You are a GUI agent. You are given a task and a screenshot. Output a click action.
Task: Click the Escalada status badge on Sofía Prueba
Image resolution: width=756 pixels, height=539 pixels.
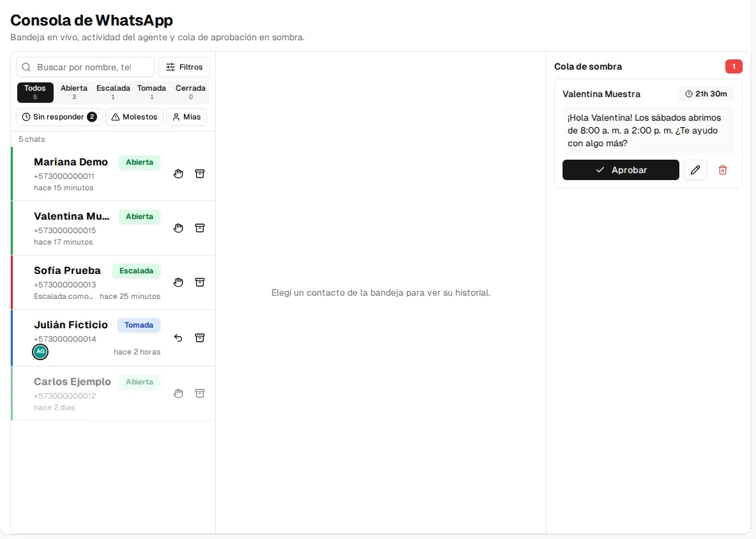[x=137, y=271]
